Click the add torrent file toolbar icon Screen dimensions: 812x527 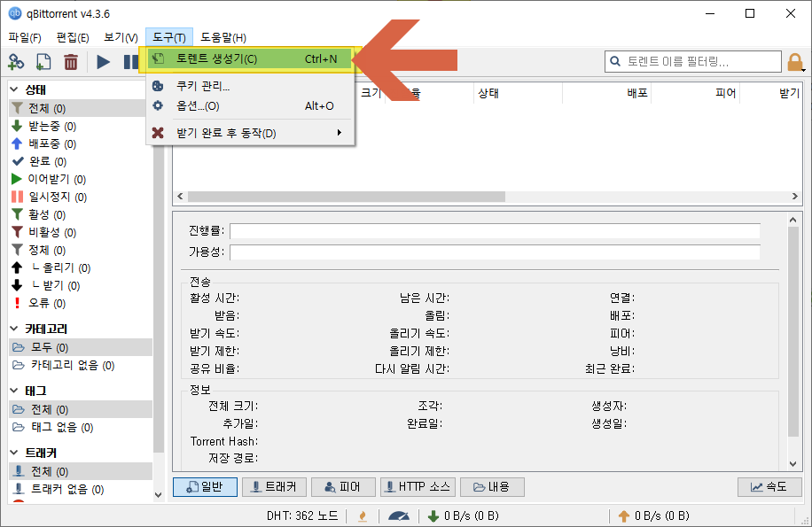coord(43,62)
